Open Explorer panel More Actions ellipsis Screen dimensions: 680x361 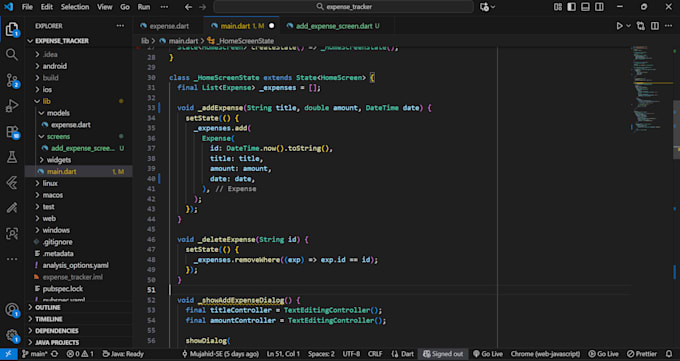(x=120, y=26)
